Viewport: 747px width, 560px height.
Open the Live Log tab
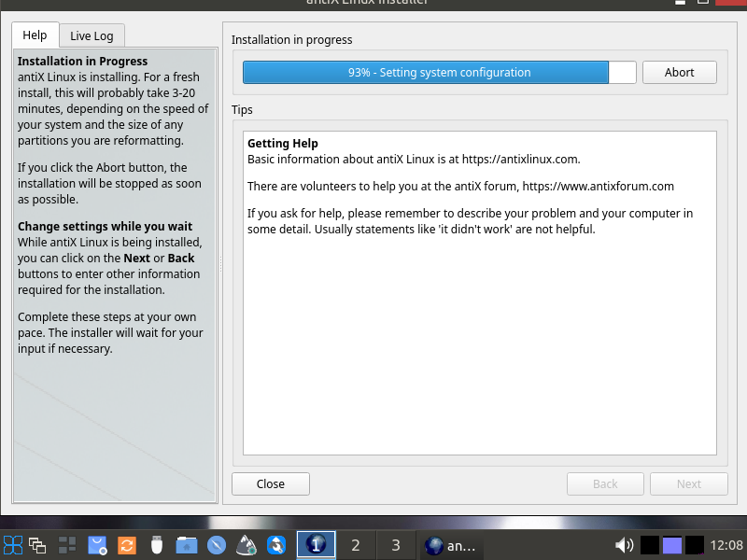pyautogui.click(x=92, y=35)
